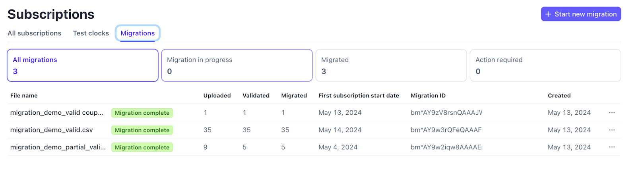Viewport: 644px width, 179px height.
Task: Open the migration_demo_valid.csv row's three-dot menu
Action: click(x=612, y=130)
